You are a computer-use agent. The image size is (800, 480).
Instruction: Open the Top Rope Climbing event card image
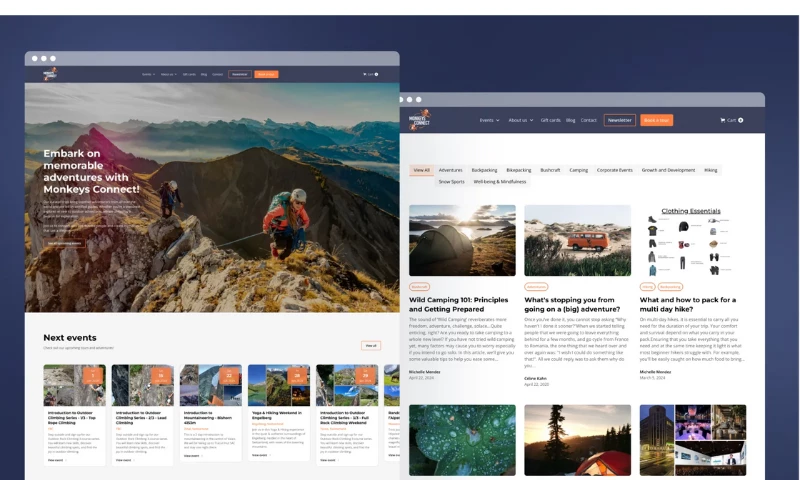tap(74, 385)
